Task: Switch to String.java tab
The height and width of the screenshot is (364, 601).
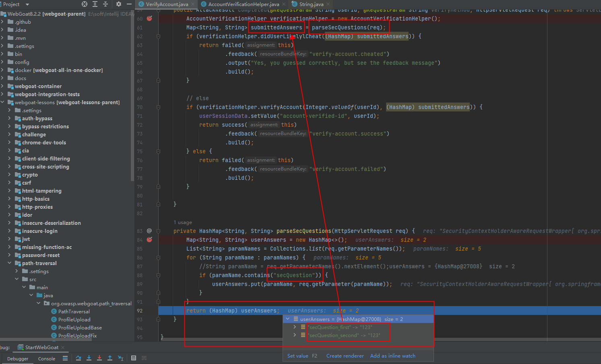Action: coord(311,4)
